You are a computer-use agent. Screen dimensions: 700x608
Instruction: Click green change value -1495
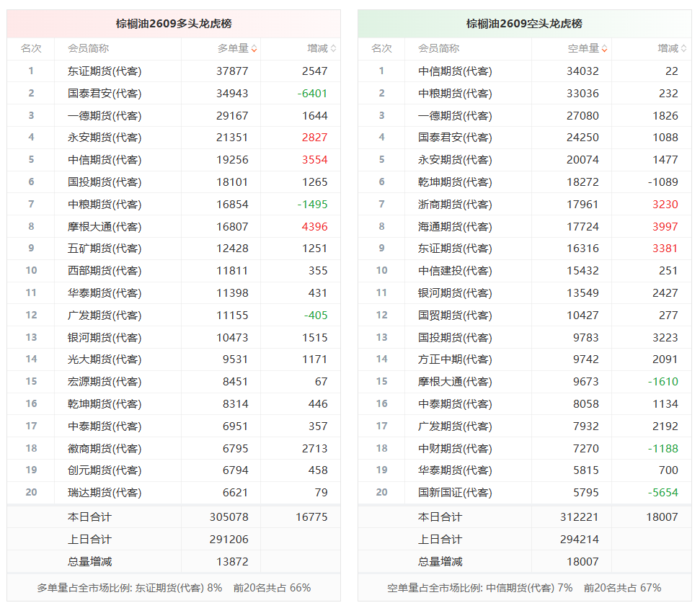click(x=312, y=205)
